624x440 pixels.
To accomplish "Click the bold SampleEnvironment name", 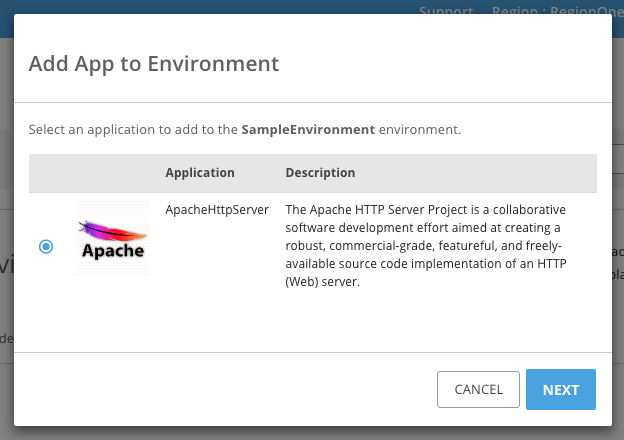I will (307, 130).
